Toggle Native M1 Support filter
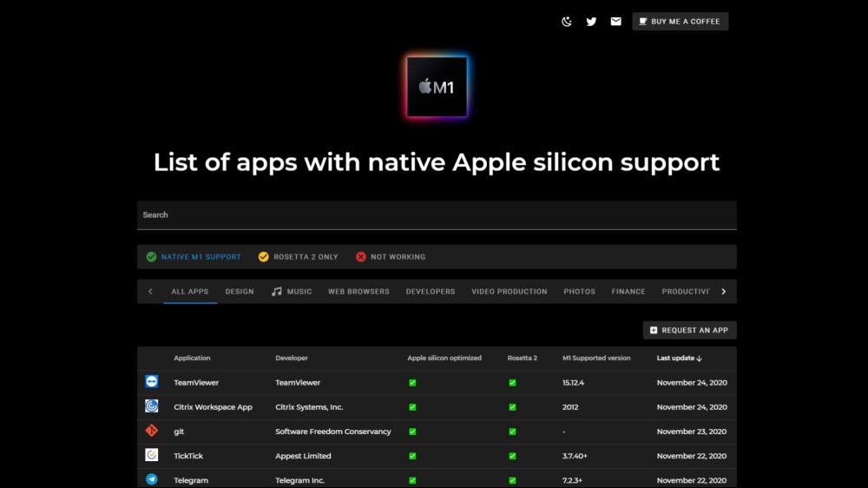 tap(194, 257)
